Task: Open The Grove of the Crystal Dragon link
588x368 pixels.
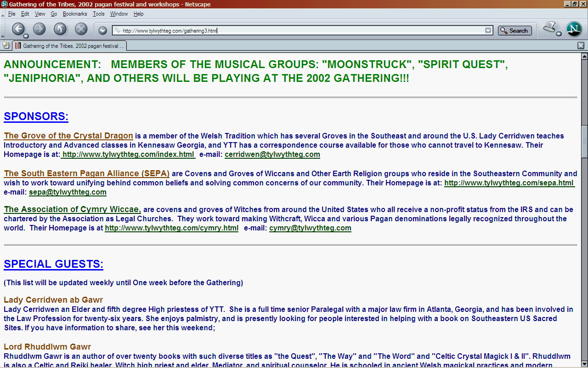Action: 68,136
